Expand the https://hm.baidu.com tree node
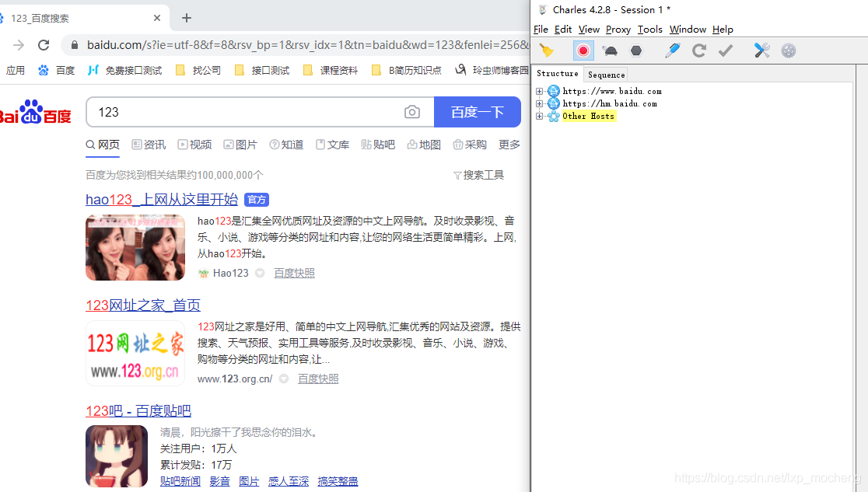 (539, 103)
